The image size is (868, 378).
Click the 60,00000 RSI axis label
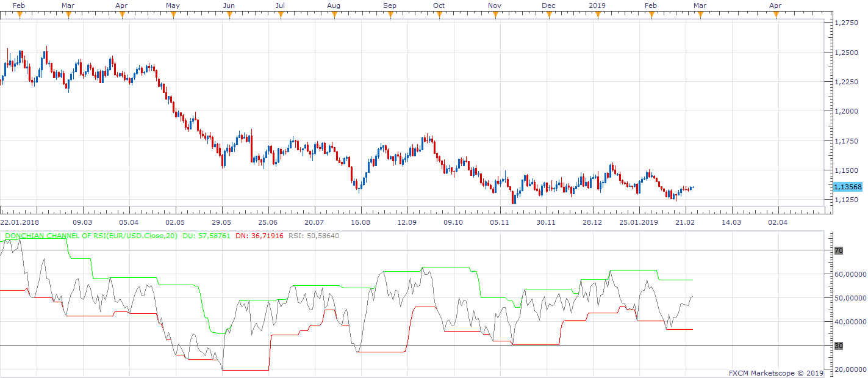pos(850,274)
